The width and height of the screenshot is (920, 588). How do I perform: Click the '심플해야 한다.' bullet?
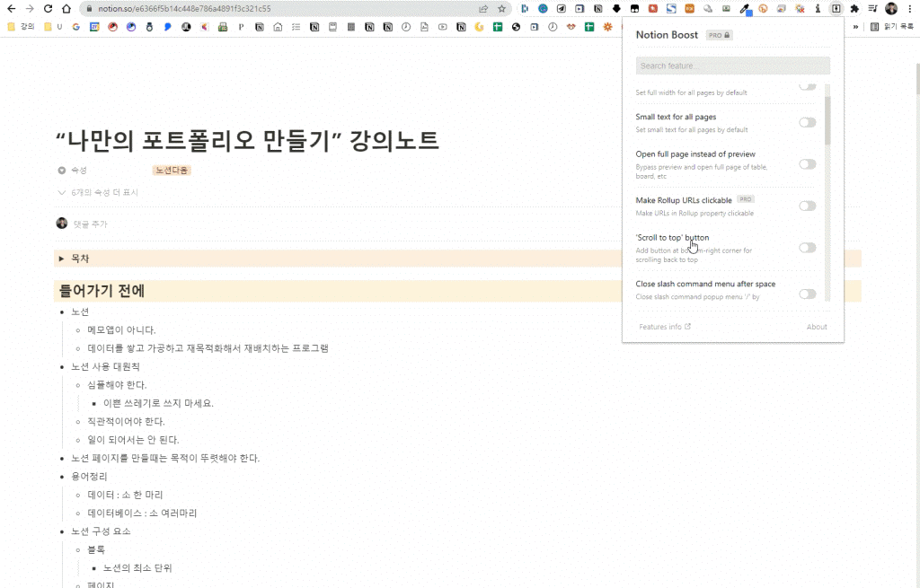tap(117, 385)
